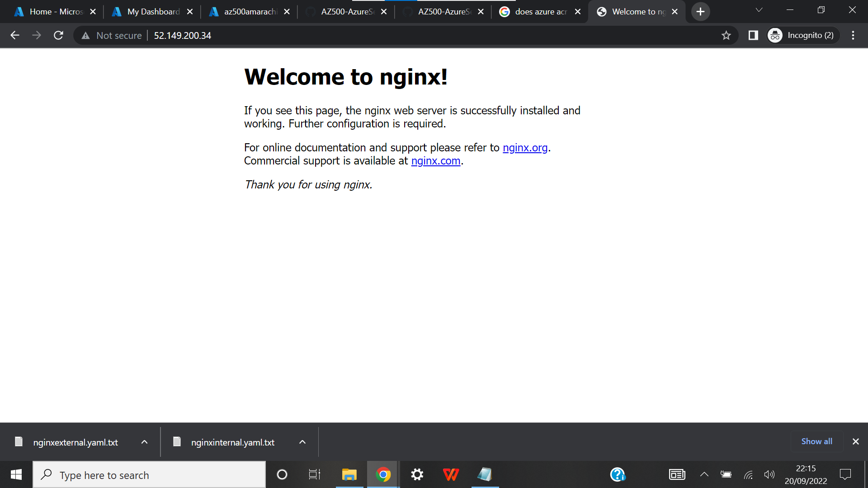Open Notepad from the taskbar
The height and width of the screenshot is (488, 868).
tap(485, 474)
